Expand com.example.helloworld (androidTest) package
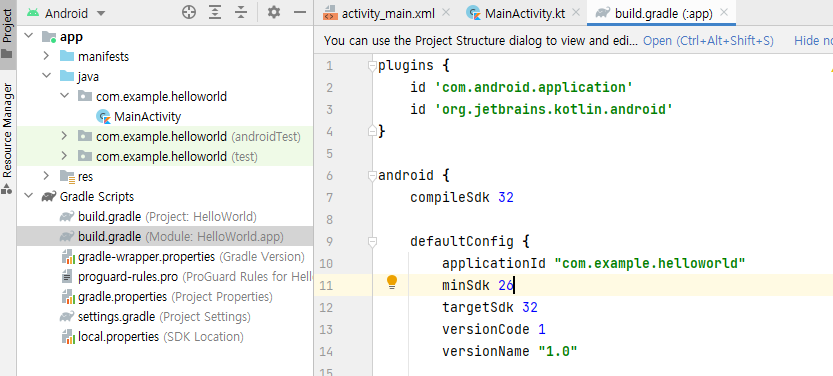Viewport: 833px width, 376px height. [x=64, y=136]
